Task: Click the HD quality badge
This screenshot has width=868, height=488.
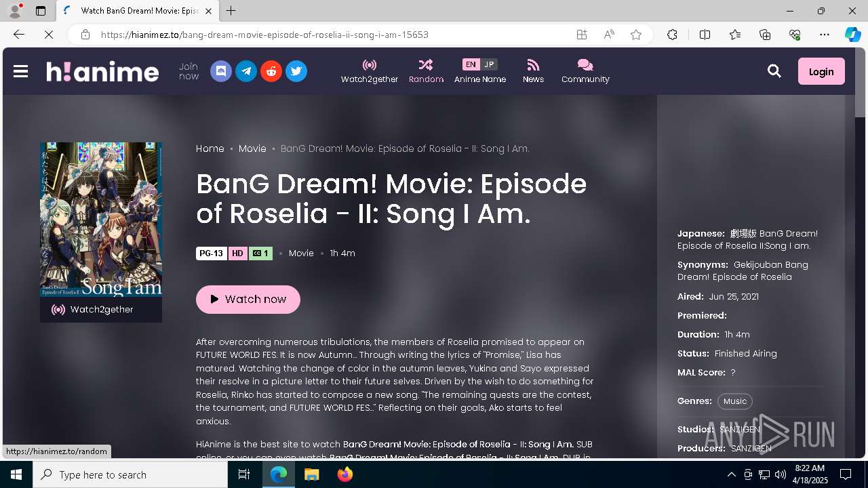Action: point(237,253)
